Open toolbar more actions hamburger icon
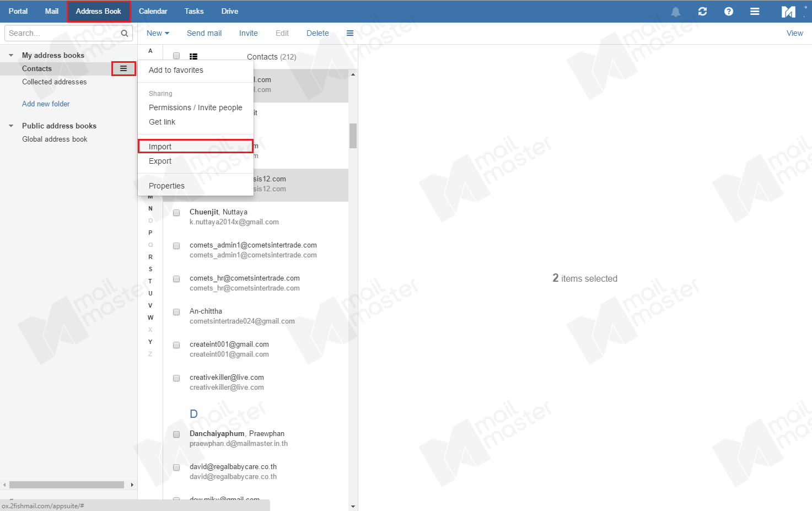The width and height of the screenshot is (812, 511). (x=349, y=33)
